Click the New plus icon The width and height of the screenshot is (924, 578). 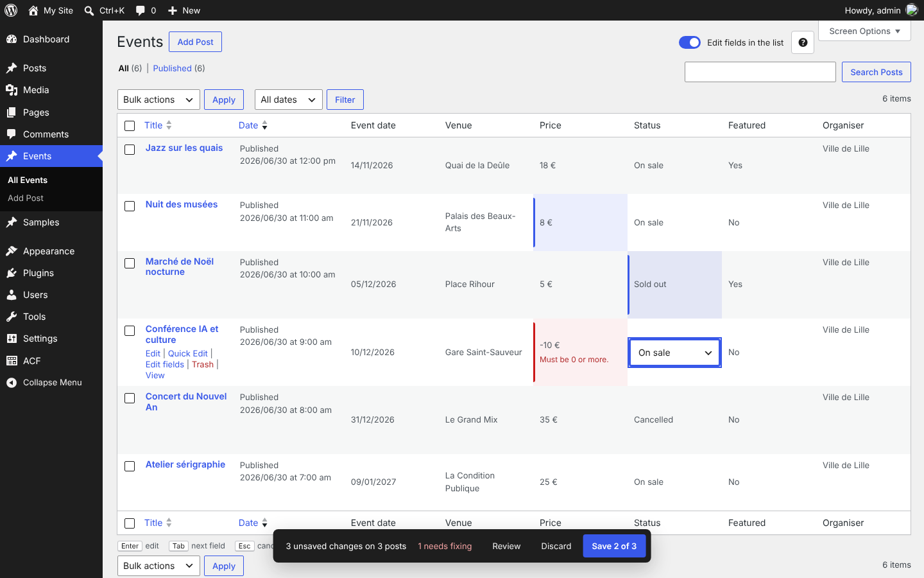click(172, 10)
